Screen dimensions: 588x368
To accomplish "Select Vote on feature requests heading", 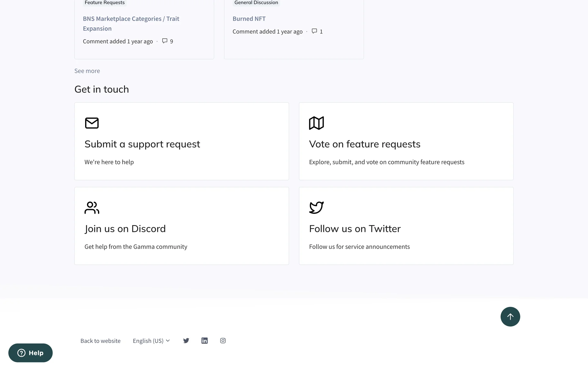I will [364, 144].
